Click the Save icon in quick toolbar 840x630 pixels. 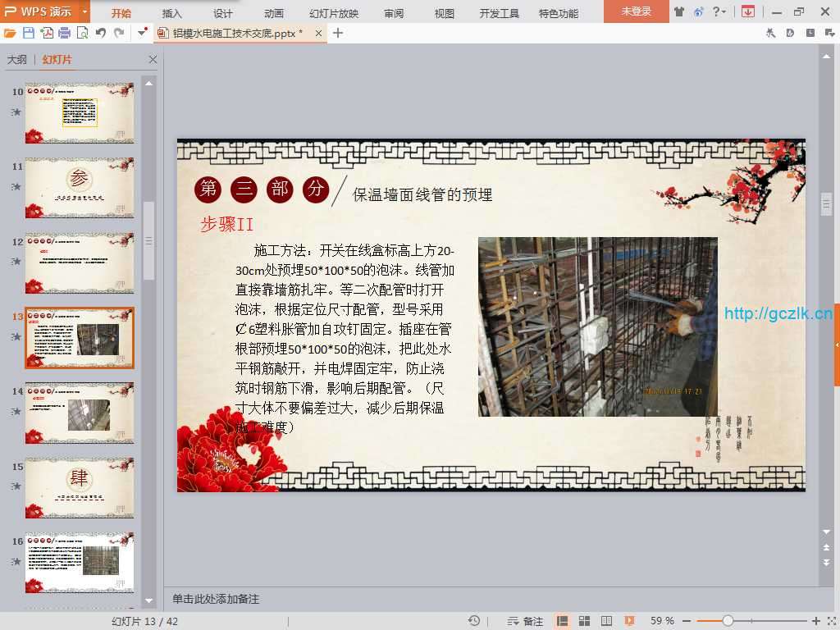tap(29, 33)
